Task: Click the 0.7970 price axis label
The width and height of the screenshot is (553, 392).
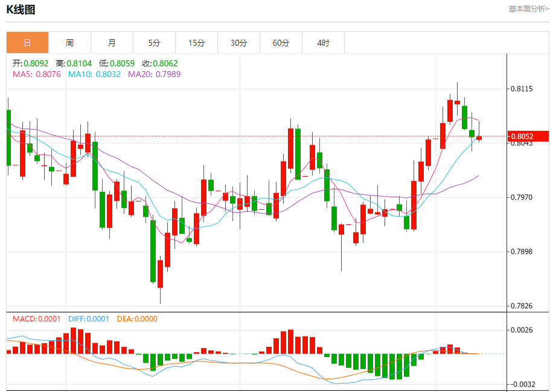Action: point(522,197)
